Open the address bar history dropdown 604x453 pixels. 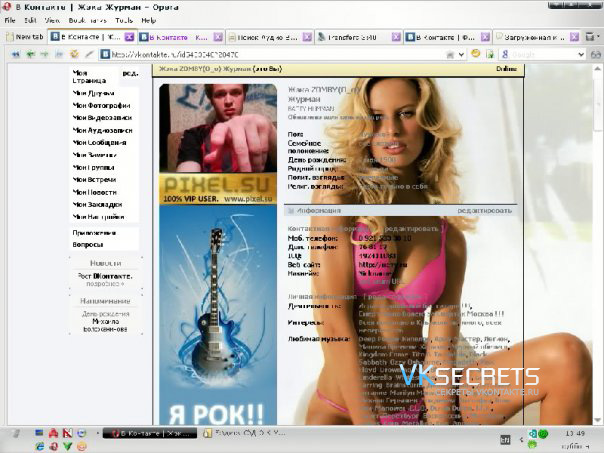(461, 55)
